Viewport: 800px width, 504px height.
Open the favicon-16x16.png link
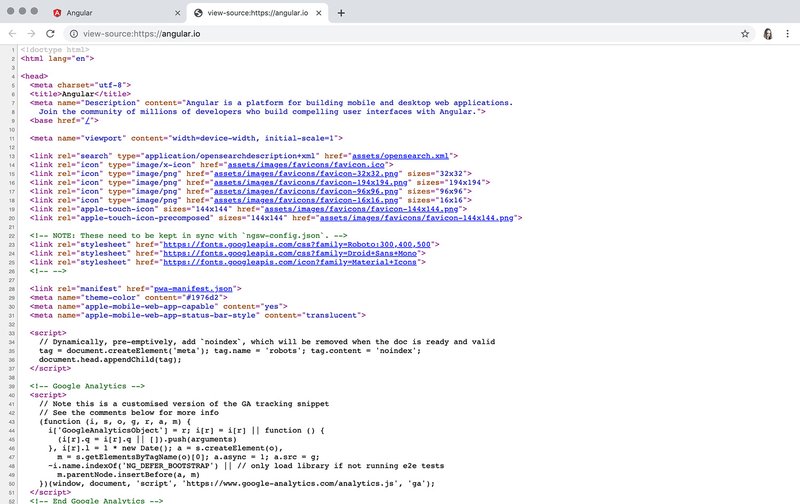tap(306, 200)
